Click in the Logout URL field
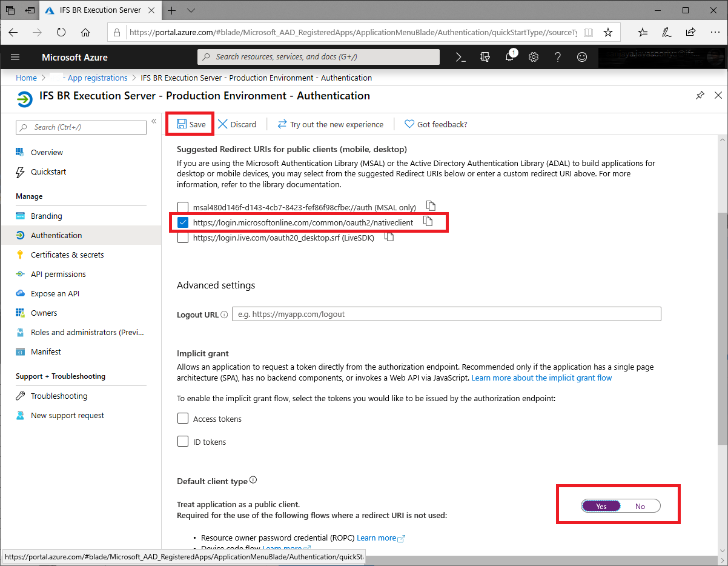 coord(446,315)
